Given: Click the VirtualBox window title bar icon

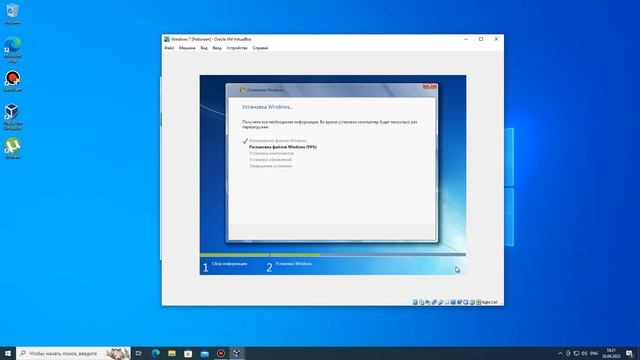Looking at the screenshot, I should coord(167,39).
